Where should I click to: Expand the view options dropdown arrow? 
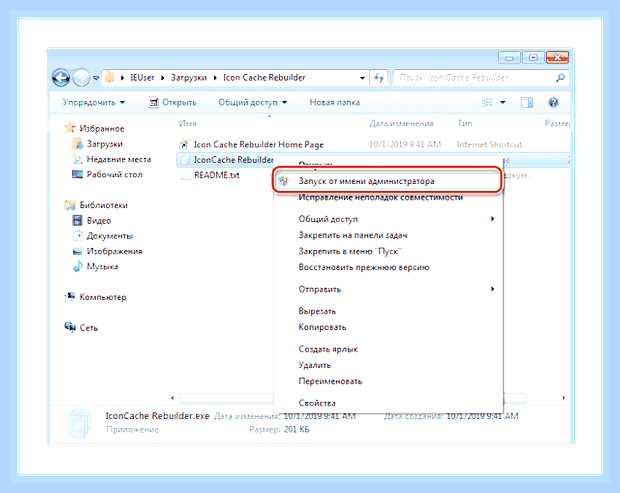[503, 102]
